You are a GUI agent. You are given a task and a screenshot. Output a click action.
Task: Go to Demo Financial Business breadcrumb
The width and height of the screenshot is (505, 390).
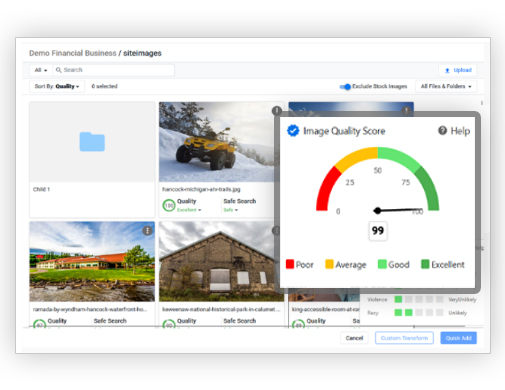73,53
